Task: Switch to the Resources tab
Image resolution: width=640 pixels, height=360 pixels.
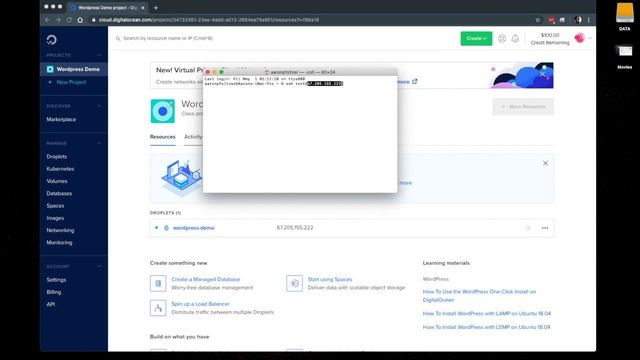Action: point(162,137)
